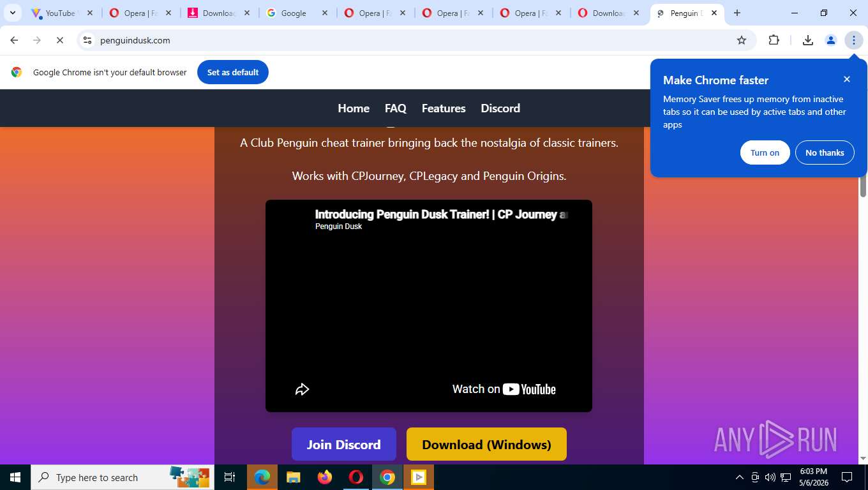This screenshot has height=490, width=868.
Task: Share the YouTube video via arrow icon
Action: [302, 389]
